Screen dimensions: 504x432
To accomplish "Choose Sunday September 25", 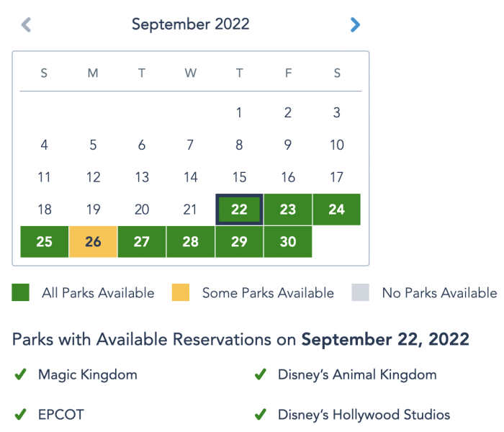I will (44, 241).
